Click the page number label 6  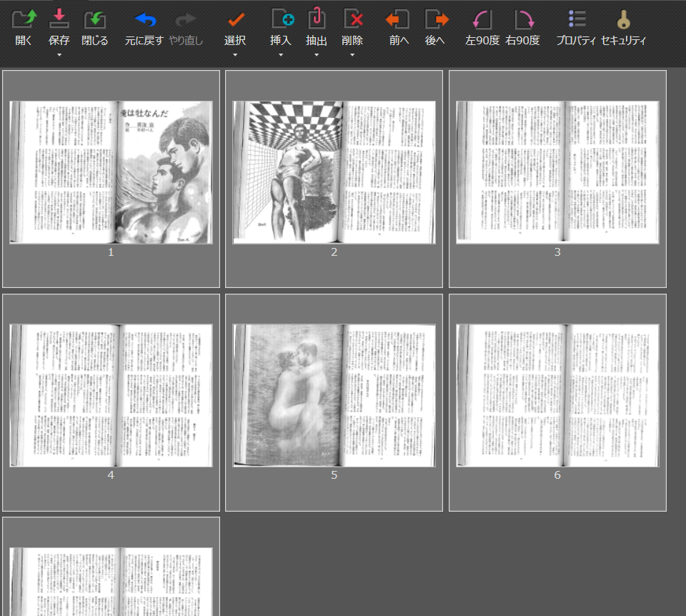[x=557, y=475]
